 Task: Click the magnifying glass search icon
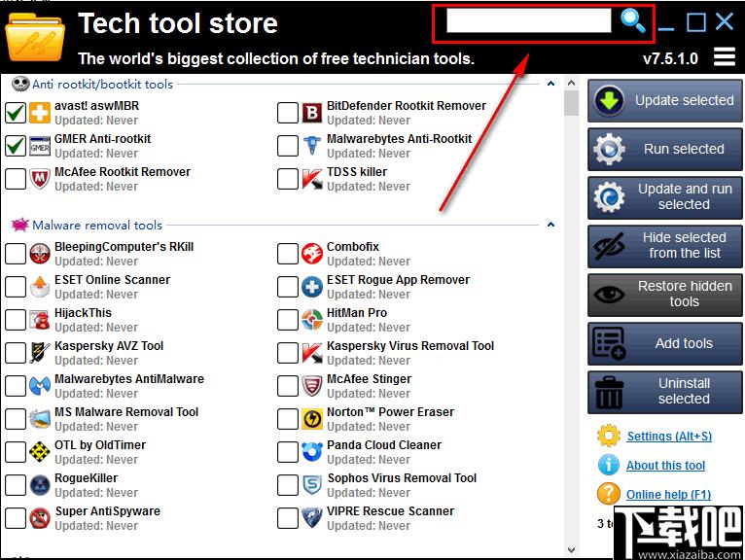633,21
